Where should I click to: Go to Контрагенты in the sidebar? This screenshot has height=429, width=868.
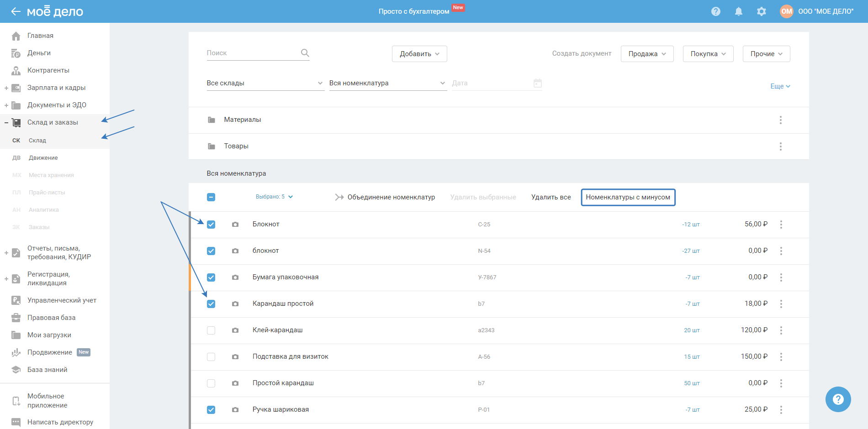(48, 70)
